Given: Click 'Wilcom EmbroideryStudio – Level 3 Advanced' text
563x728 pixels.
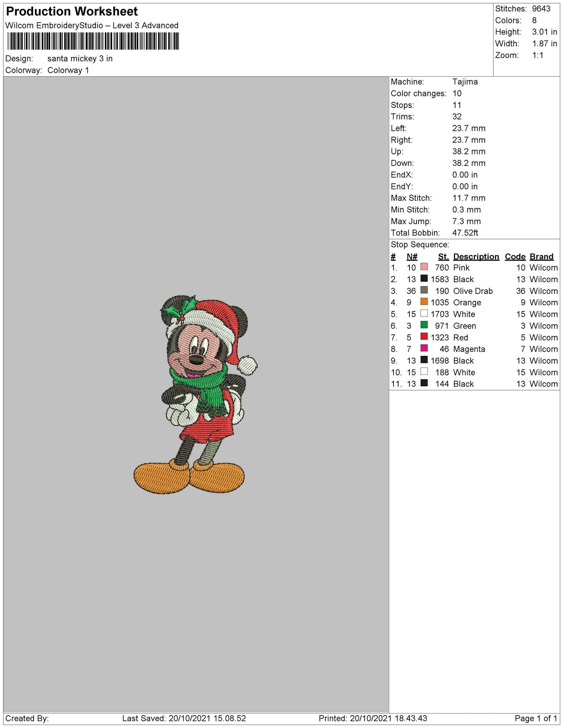Looking at the screenshot, I should point(92,26).
